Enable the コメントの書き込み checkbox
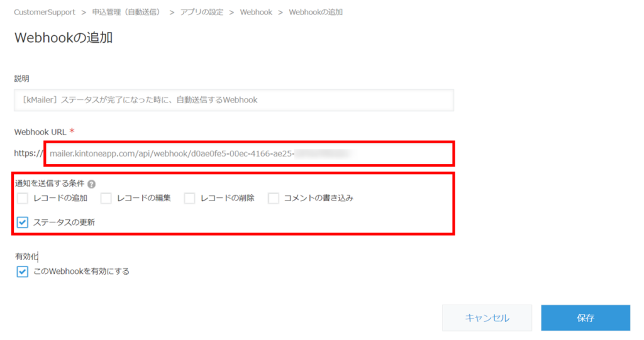 [x=273, y=199]
